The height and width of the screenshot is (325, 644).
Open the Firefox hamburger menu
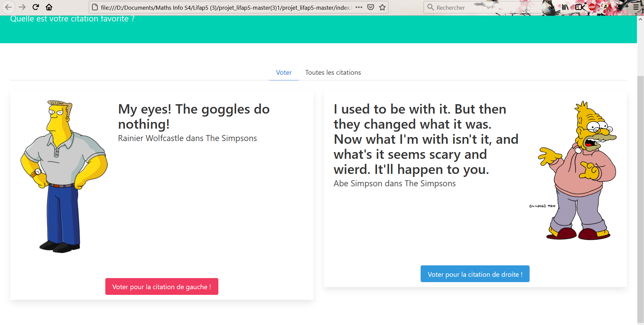636,7
